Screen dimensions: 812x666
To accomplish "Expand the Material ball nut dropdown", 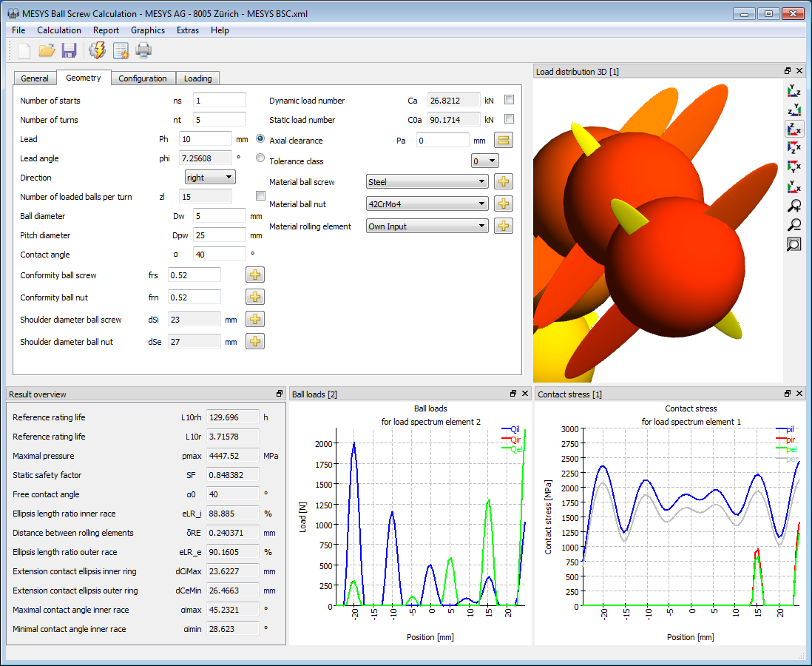I will (x=427, y=204).
